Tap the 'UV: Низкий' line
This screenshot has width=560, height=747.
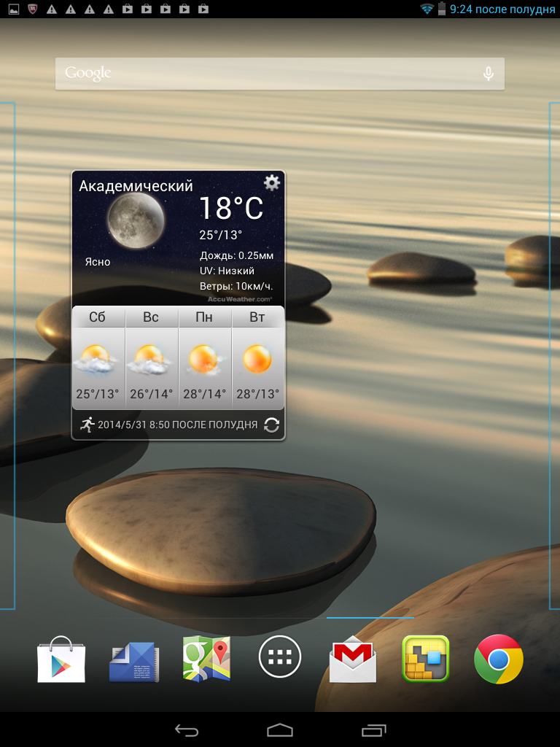(227, 271)
